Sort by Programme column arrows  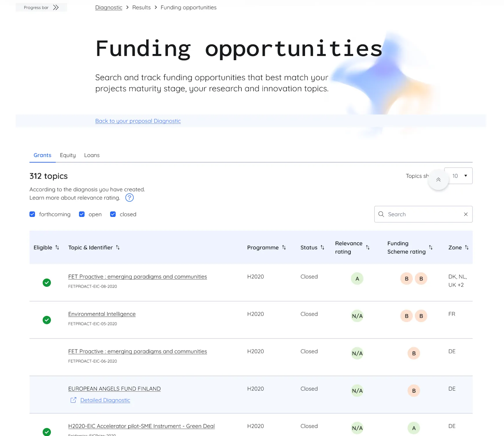pyautogui.click(x=284, y=247)
